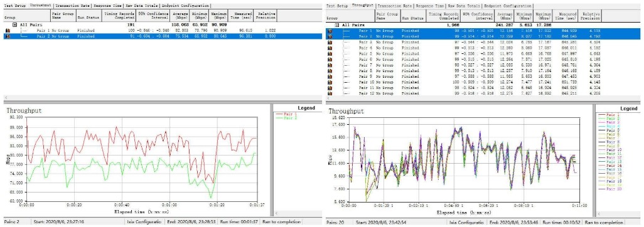Click "Ran to completion" in left status bar
The height and width of the screenshot is (227, 644).
click(281, 222)
